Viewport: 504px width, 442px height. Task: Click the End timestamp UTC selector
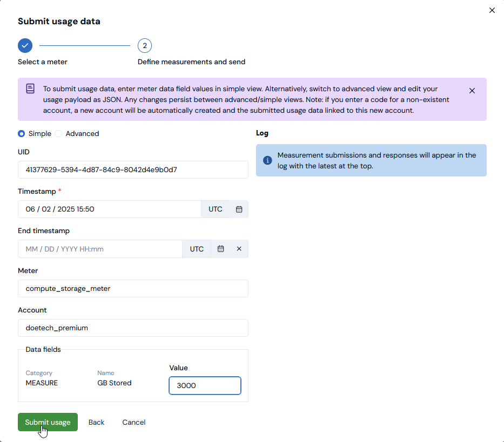(x=197, y=249)
